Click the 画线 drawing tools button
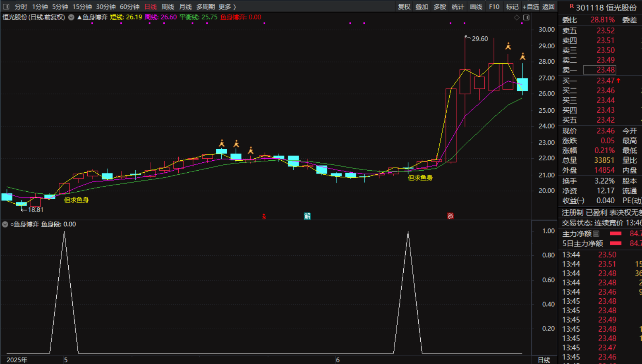This screenshot has height=364, width=642. [476, 7]
